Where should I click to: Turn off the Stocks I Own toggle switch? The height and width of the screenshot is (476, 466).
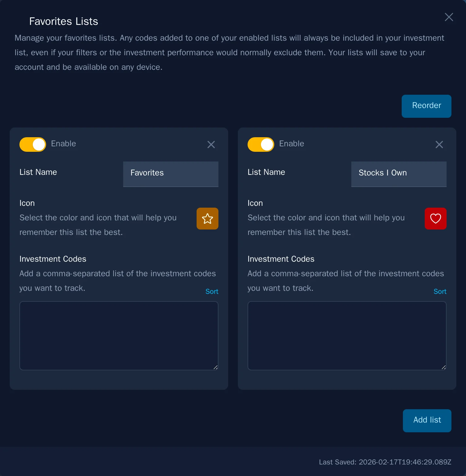[261, 144]
